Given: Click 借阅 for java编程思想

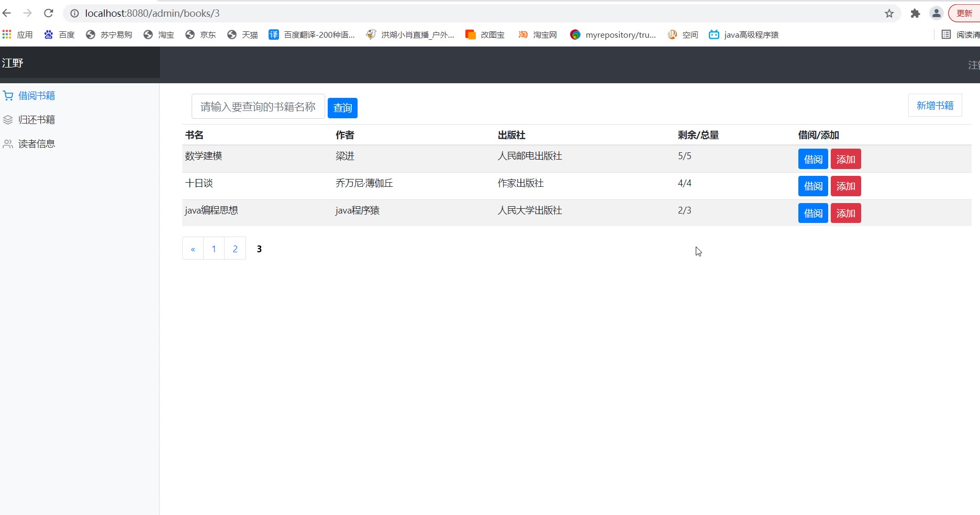Looking at the screenshot, I should pos(812,214).
